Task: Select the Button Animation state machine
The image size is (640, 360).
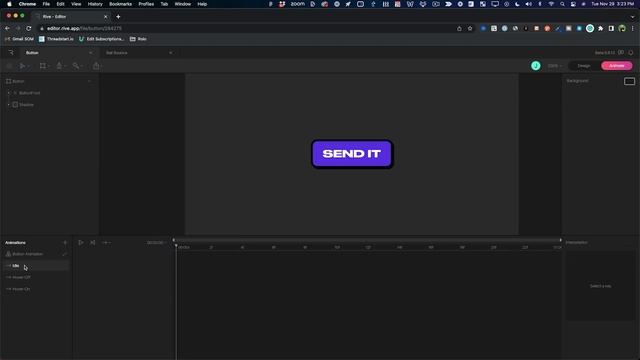Action: 27,254
